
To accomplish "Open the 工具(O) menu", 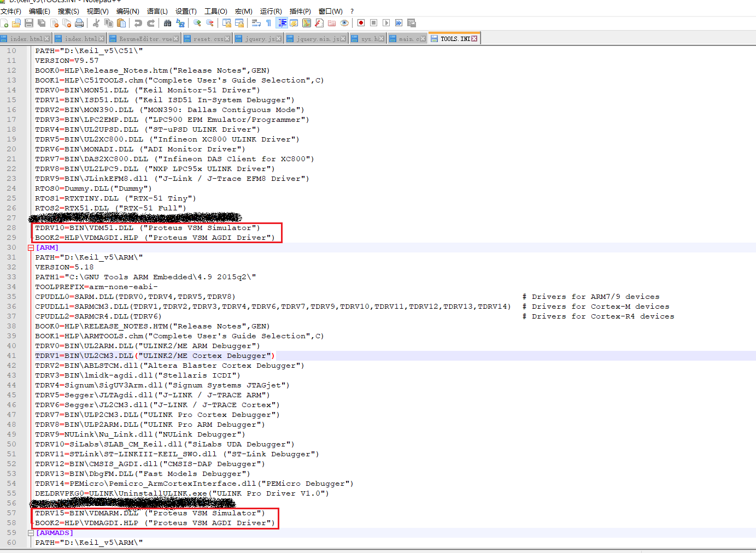I will point(216,11).
